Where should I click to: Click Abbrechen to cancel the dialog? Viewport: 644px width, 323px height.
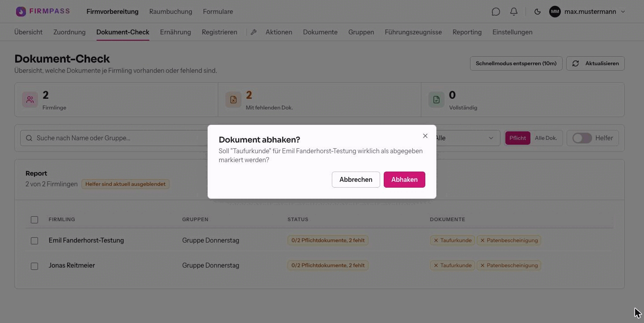(x=356, y=180)
